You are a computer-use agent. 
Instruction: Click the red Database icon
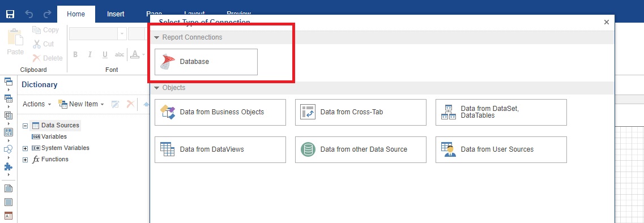pyautogui.click(x=168, y=62)
